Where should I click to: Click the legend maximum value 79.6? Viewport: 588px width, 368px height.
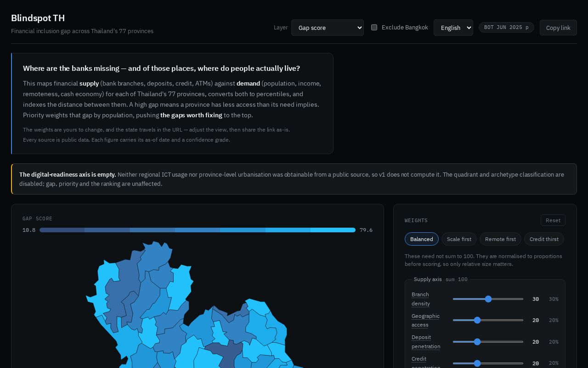point(366,230)
